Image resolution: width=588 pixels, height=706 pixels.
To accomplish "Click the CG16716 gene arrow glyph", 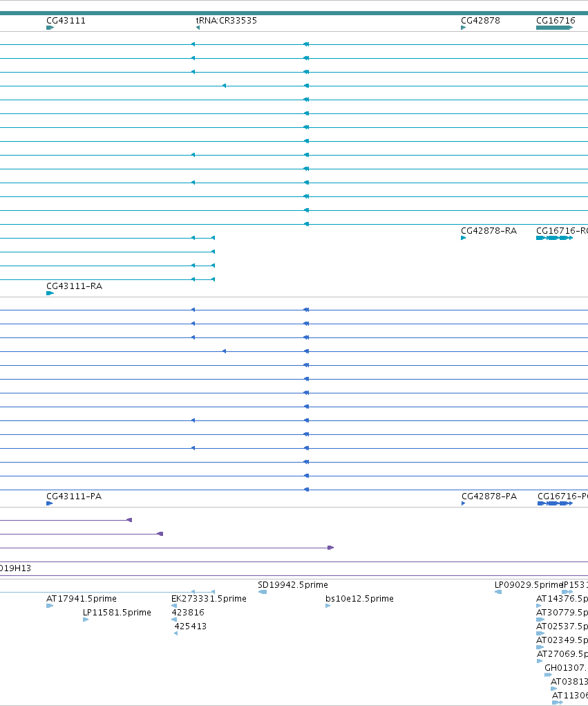I will [554, 28].
